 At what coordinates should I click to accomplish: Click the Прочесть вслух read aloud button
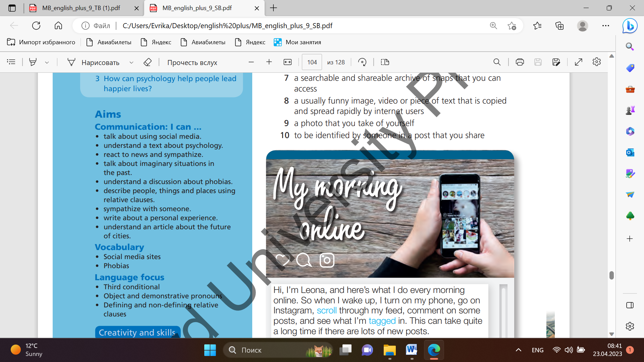(x=192, y=62)
